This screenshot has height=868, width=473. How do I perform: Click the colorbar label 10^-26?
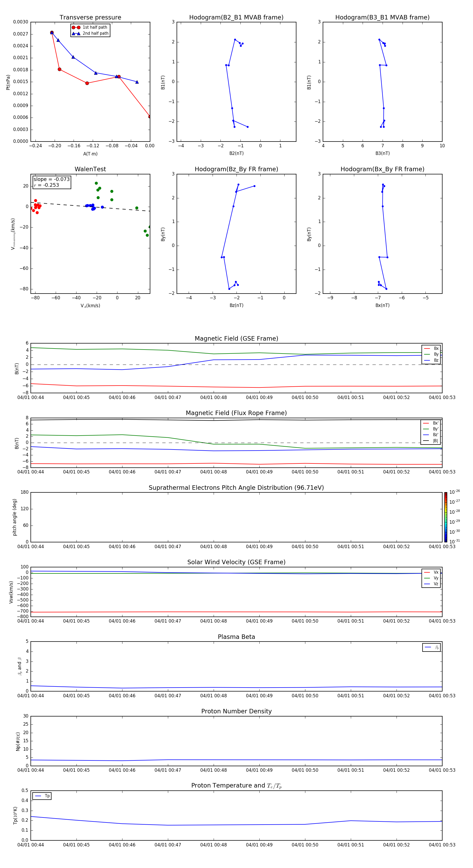(455, 492)
